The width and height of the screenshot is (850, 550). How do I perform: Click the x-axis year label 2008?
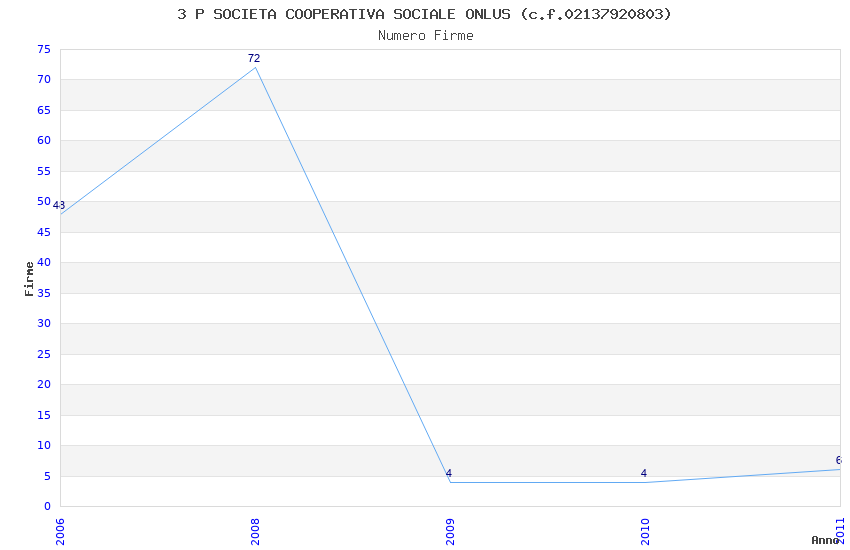coord(255,532)
